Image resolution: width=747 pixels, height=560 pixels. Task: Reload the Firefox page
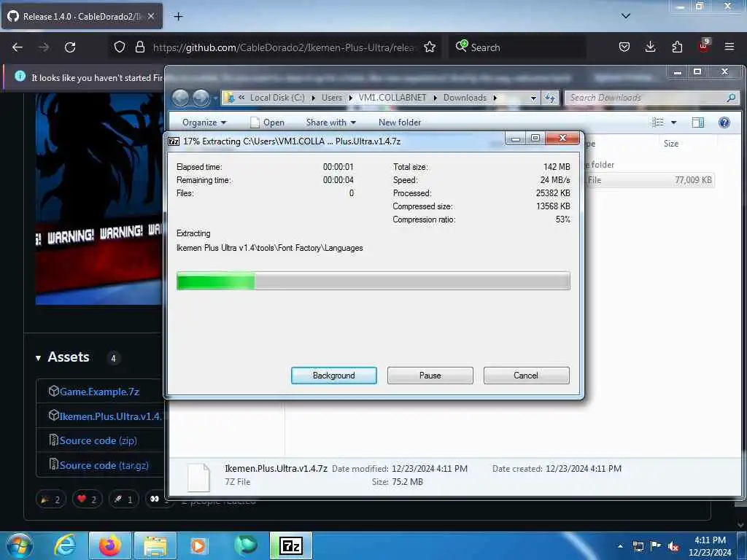point(70,47)
